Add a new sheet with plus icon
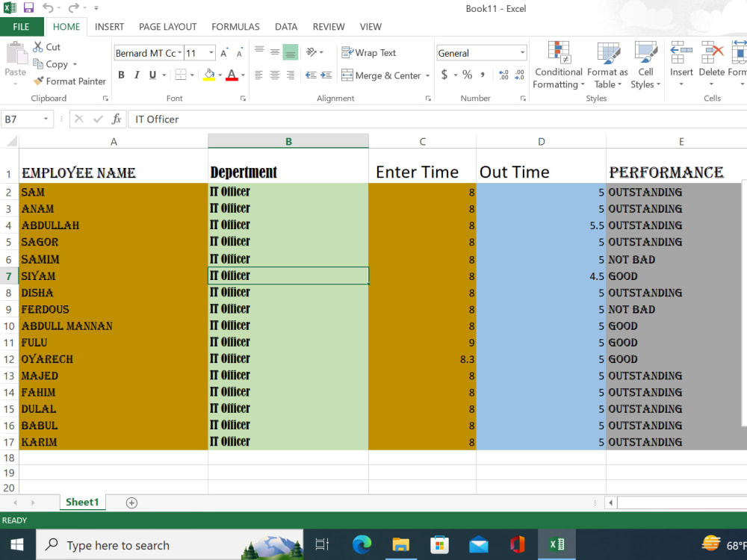The width and height of the screenshot is (747, 560). point(131,503)
